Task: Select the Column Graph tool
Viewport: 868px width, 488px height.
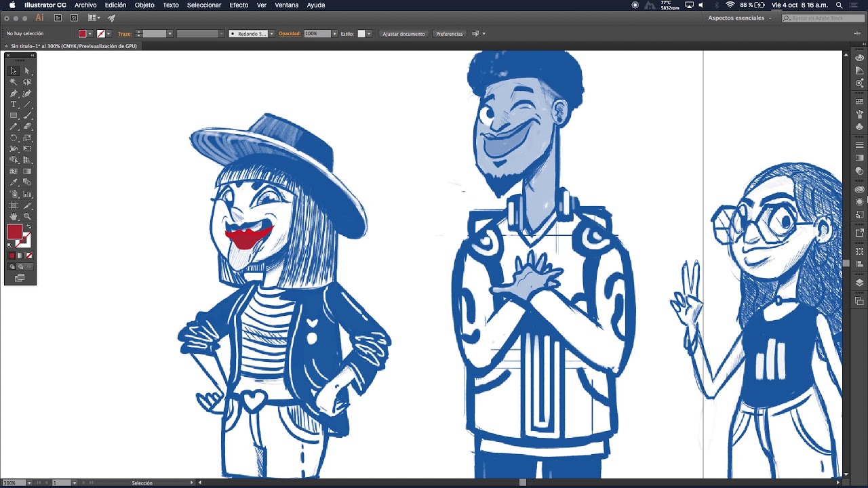Action: tap(27, 194)
